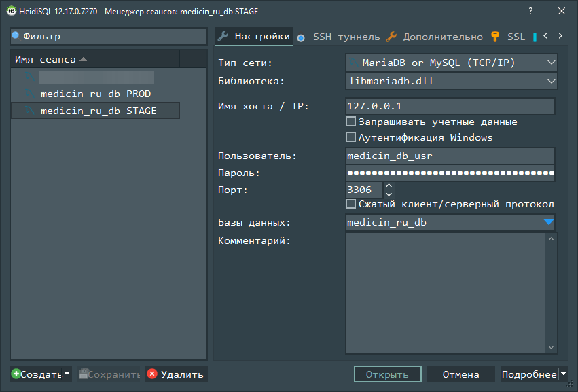
Task: Open the Библиотека libmariadb.dll dropdown
Action: pos(551,81)
